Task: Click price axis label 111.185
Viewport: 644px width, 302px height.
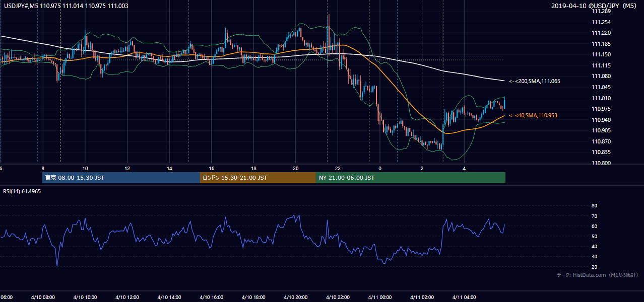Action: point(602,44)
